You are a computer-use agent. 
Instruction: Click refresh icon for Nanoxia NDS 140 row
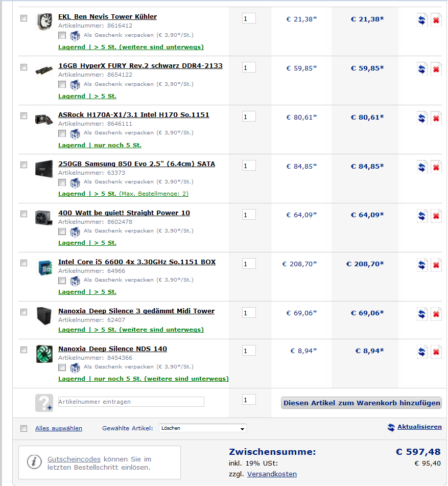pyautogui.click(x=422, y=352)
